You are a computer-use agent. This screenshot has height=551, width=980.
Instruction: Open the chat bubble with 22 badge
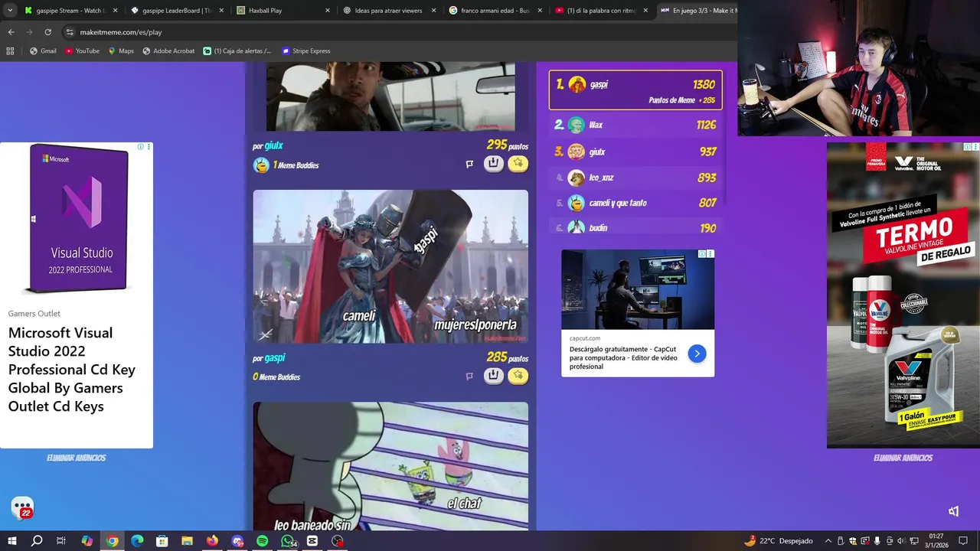(22, 507)
